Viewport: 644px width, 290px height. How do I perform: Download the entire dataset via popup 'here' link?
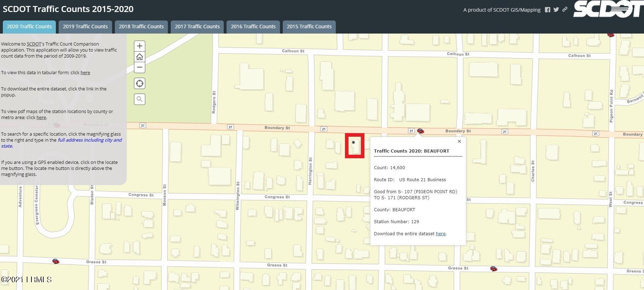tap(440, 234)
